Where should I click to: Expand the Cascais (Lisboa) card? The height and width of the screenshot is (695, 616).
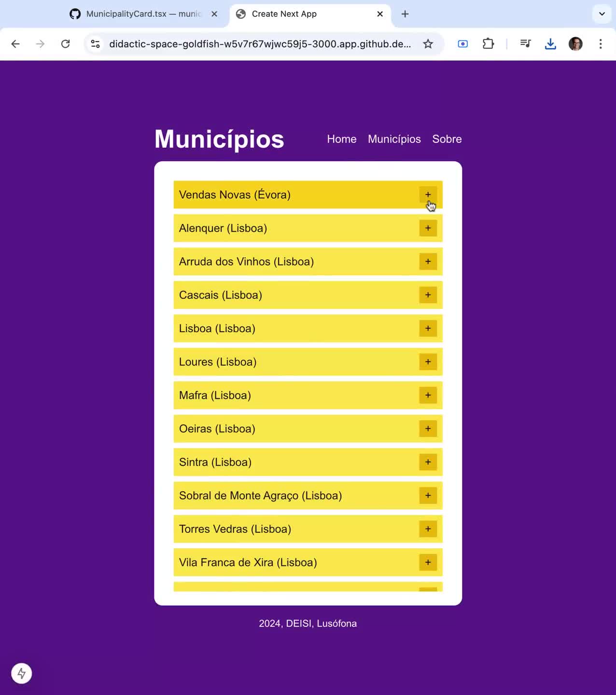[428, 295]
